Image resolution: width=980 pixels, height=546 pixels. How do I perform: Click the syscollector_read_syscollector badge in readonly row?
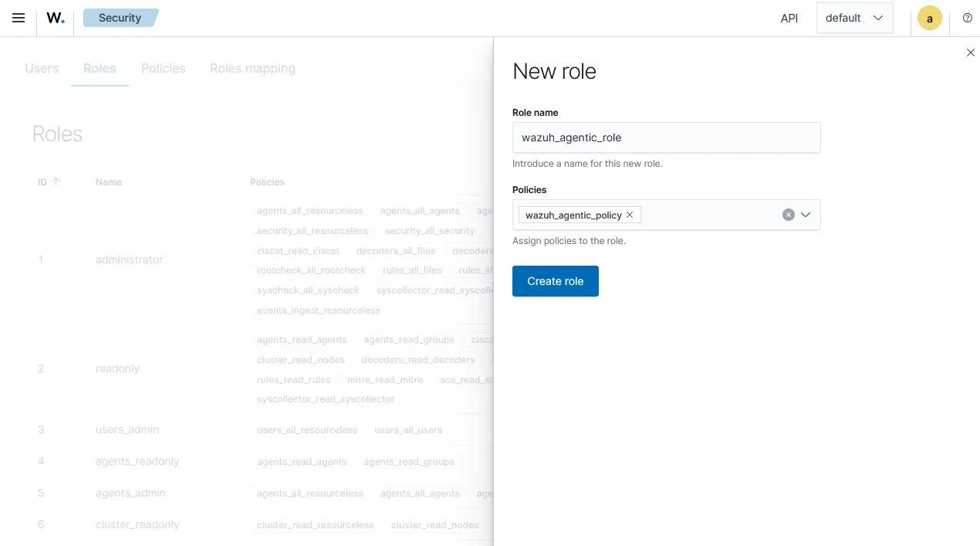click(326, 399)
